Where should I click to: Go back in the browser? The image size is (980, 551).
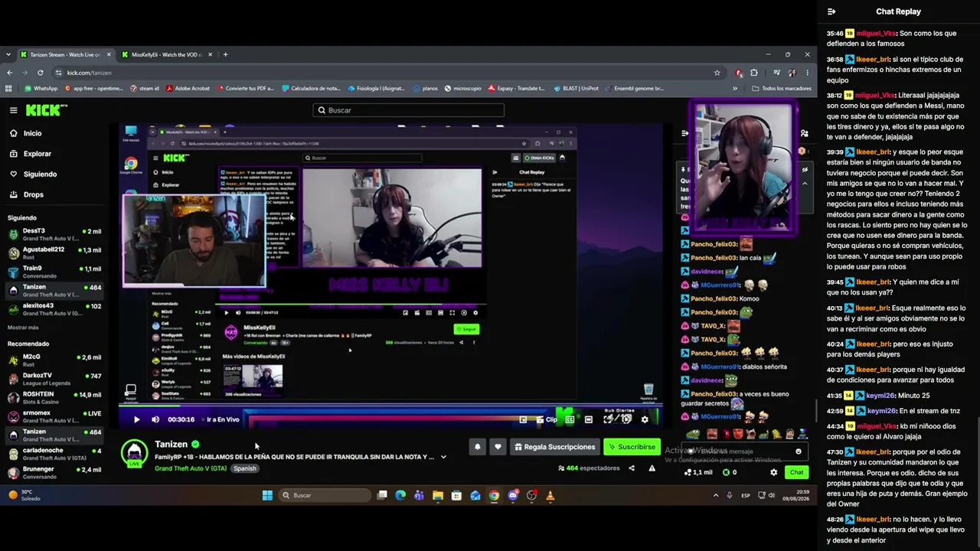[9, 73]
